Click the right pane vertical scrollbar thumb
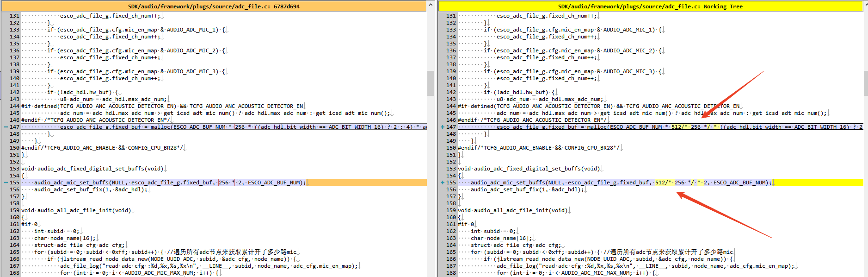This screenshot has width=868, height=277. click(866, 83)
